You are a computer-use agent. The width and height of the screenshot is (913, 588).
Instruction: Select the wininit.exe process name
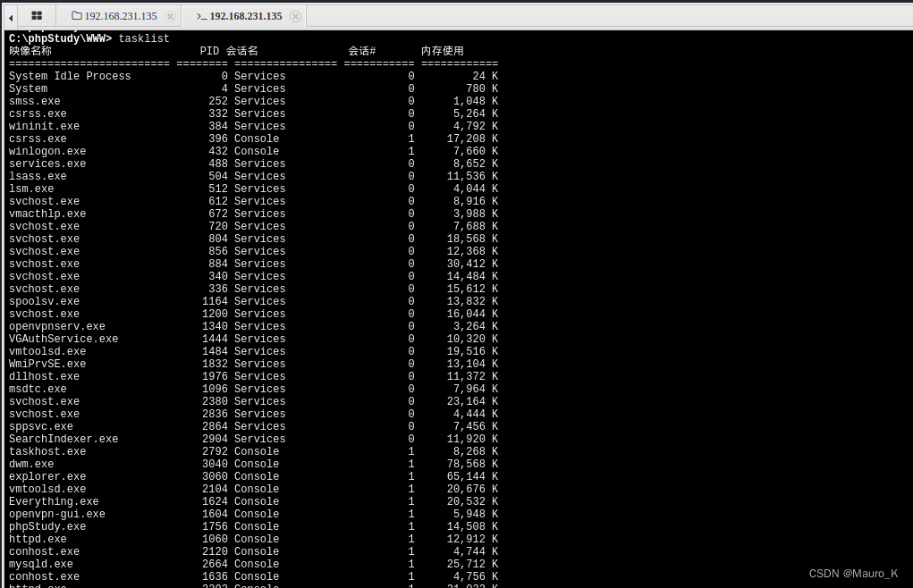[44, 126]
